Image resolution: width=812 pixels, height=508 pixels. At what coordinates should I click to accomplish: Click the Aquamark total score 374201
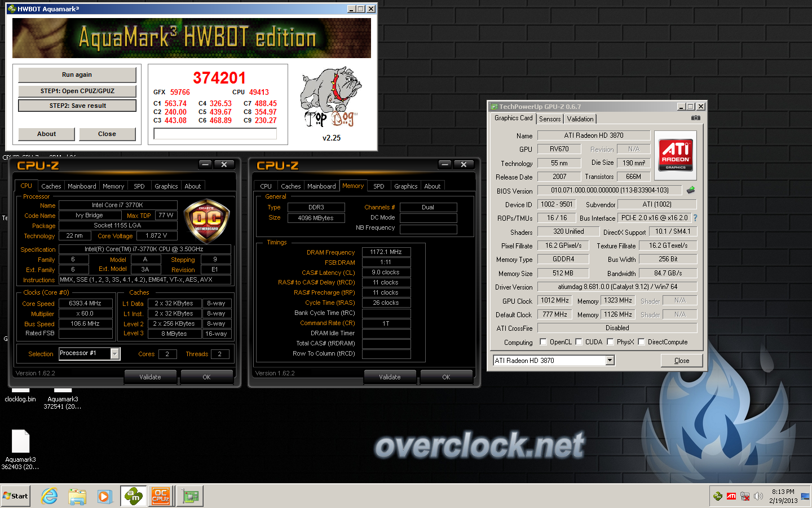coord(219,78)
